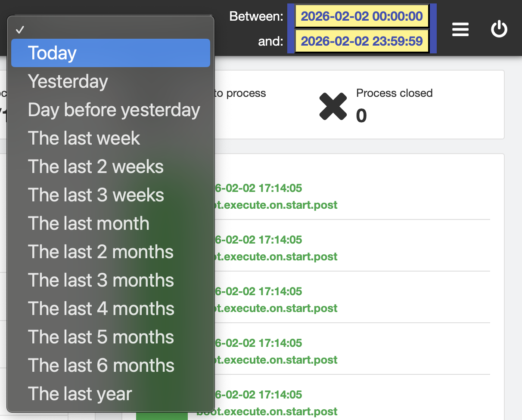
Task: Choose Yesterday from the dropdown list
Action: tap(111, 81)
